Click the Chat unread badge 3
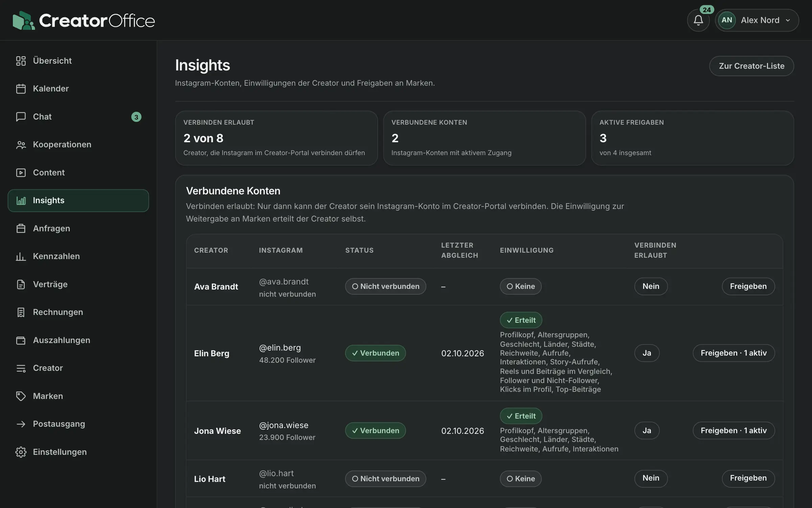Screen dimensions: 812x508 click(136, 117)
